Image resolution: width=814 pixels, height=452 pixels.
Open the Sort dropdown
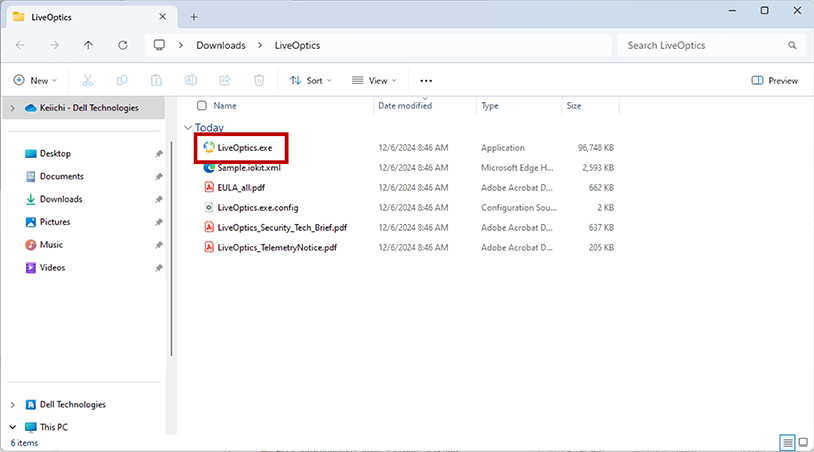[x=311, y=80]
